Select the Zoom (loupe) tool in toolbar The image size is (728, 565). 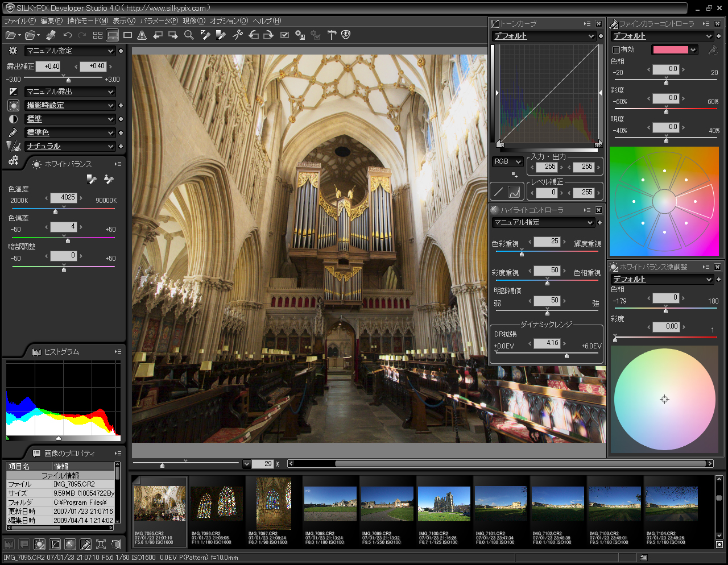(x=188, y=35)
